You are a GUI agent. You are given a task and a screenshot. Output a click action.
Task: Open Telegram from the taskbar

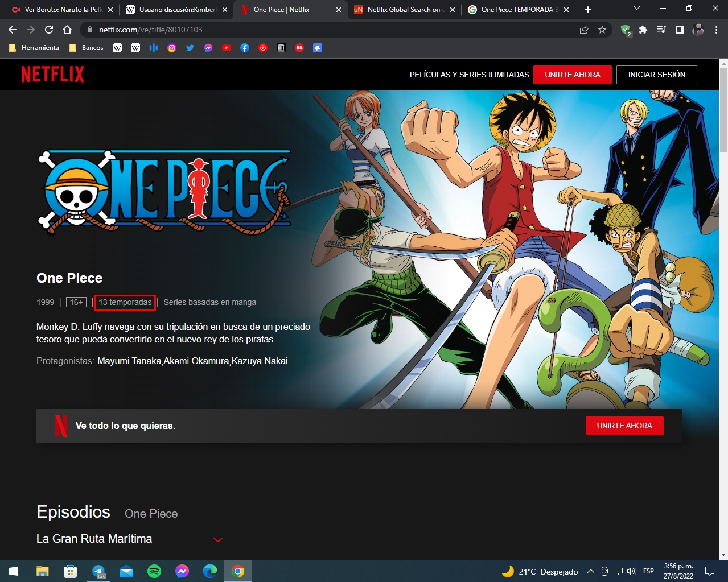(98, 571)
